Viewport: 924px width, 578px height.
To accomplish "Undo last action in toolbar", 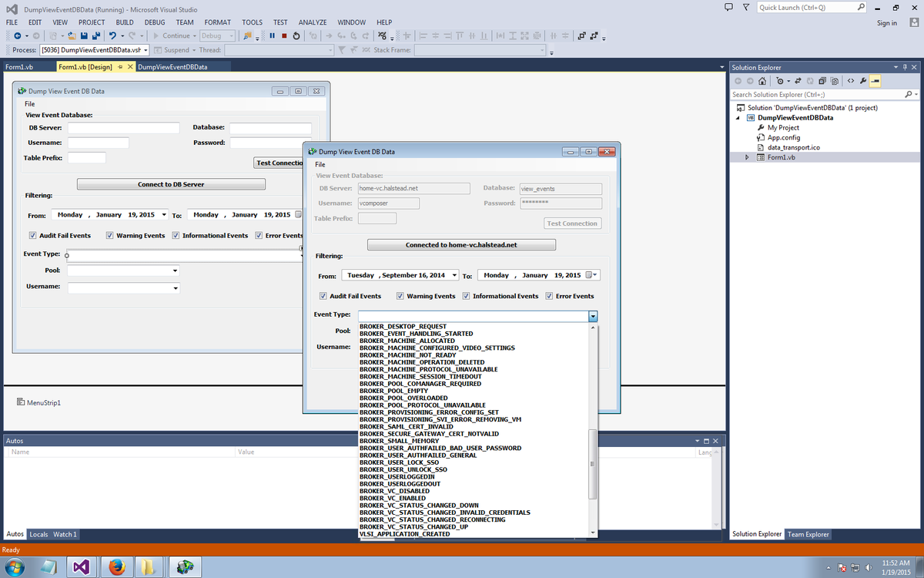I will (113, 35).
